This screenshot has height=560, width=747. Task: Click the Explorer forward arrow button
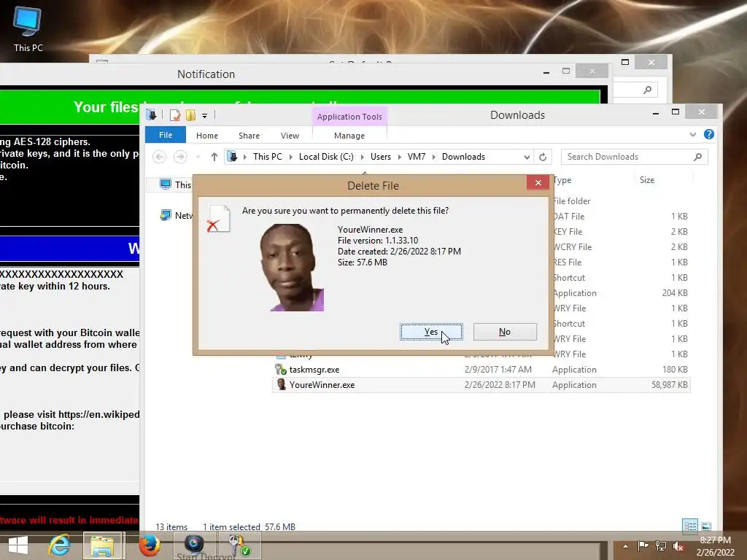[x=180, y=157]
